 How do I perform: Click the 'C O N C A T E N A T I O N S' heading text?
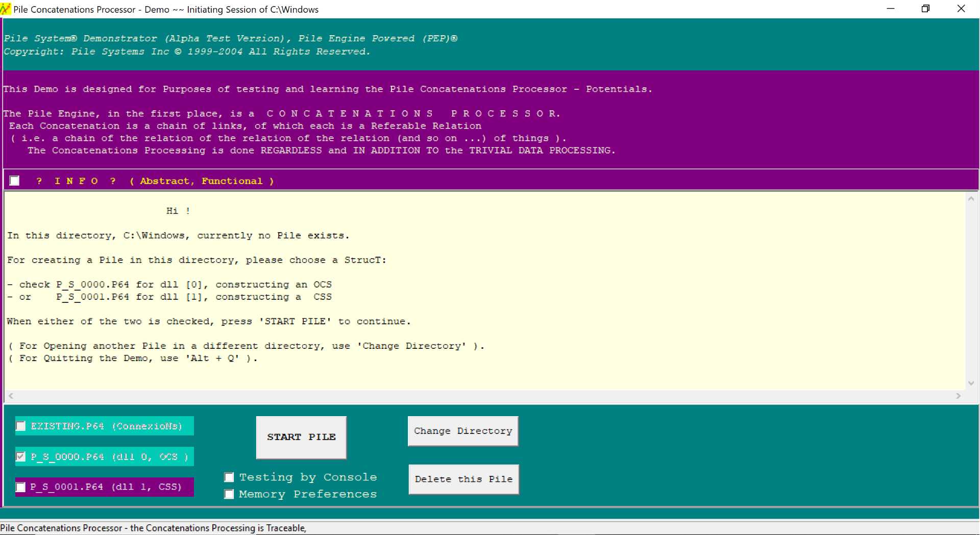tap(350, 114)
